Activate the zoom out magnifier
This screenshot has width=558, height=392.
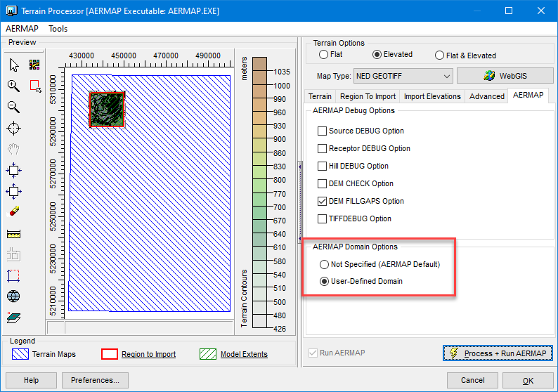coord(13,107)
